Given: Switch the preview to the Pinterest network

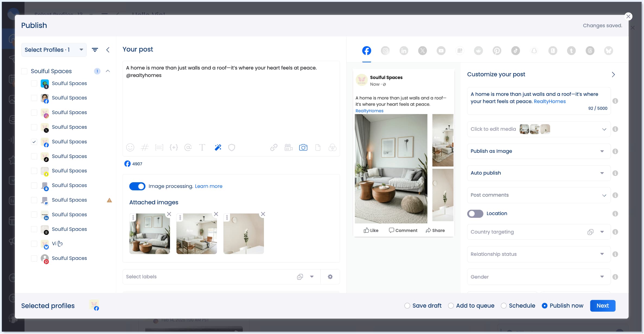Looking at the screenshot, I should 497,51.
